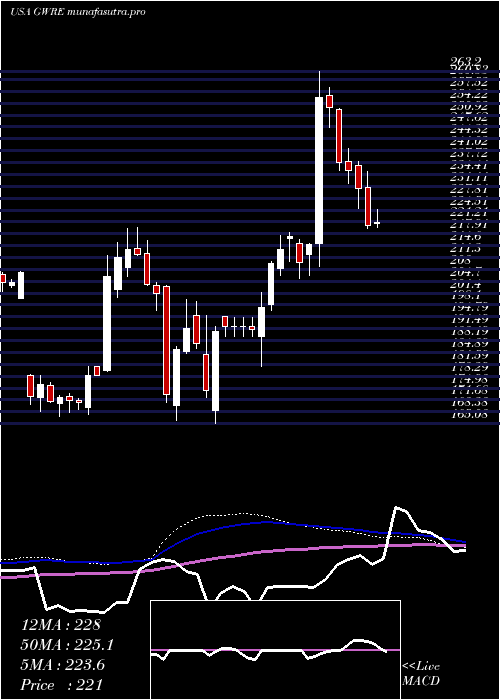Click the 12MA : 228 value

(61, 625)
